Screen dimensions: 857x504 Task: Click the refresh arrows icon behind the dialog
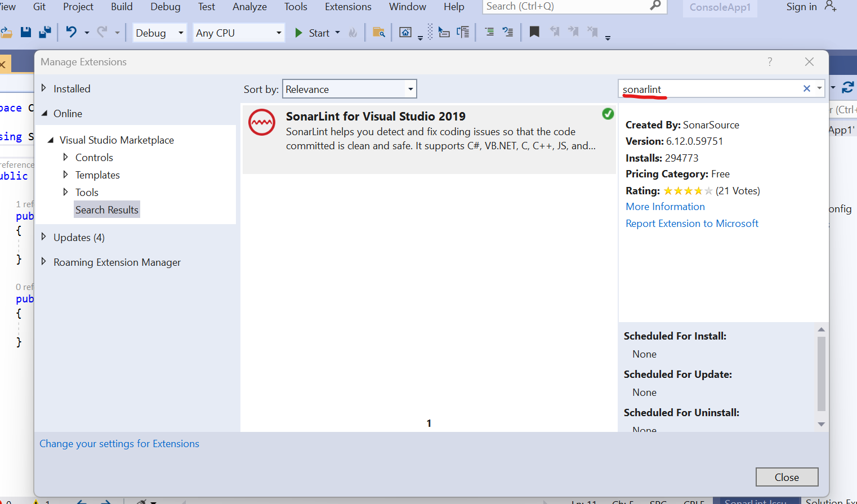point(848,87)
